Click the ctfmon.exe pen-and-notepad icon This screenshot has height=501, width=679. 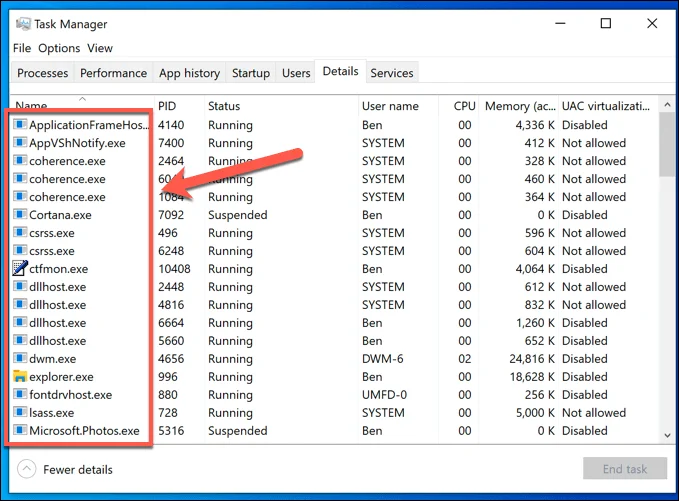pyautogui.click(x=20, y=268)
